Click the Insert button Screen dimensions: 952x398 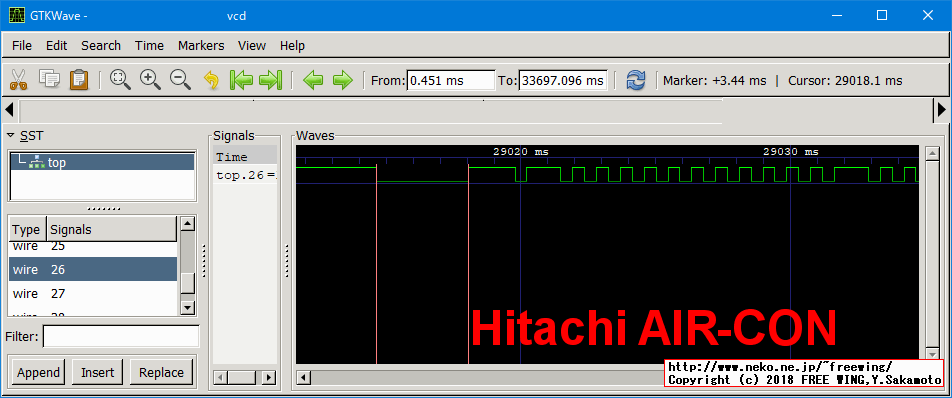97,372
